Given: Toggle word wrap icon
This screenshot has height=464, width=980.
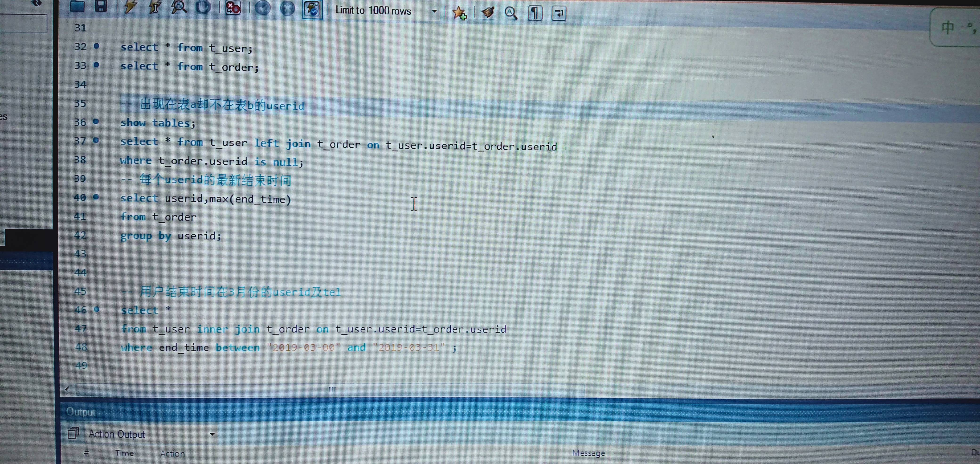Looking at the screenshot, I should [x=559, y=13].
